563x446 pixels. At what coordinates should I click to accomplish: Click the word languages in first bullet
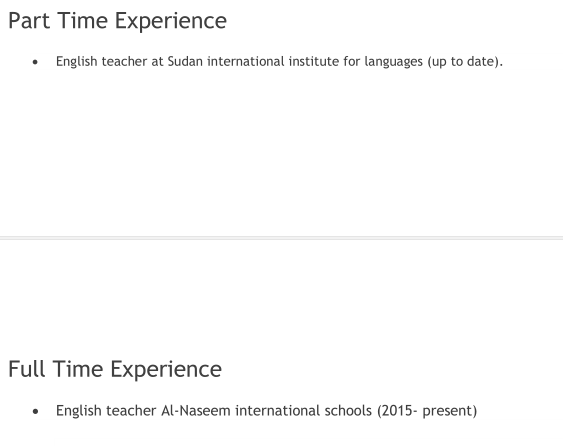point(394,62)
